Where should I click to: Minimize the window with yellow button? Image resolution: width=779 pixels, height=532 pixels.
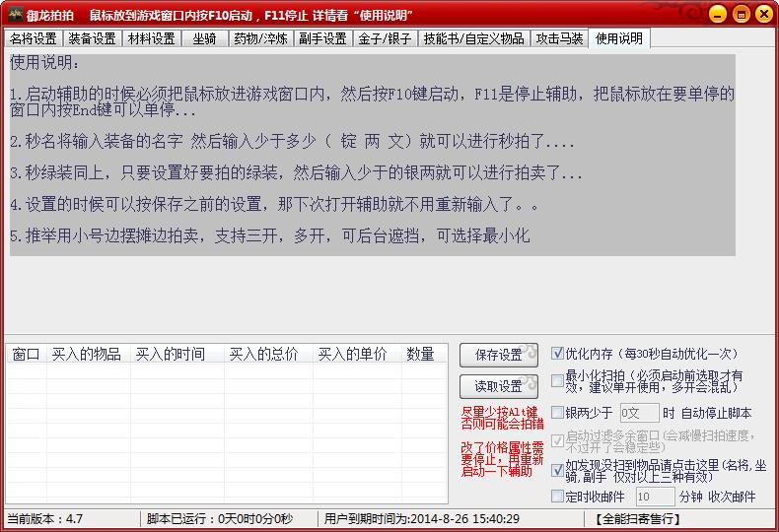(717, 14)
